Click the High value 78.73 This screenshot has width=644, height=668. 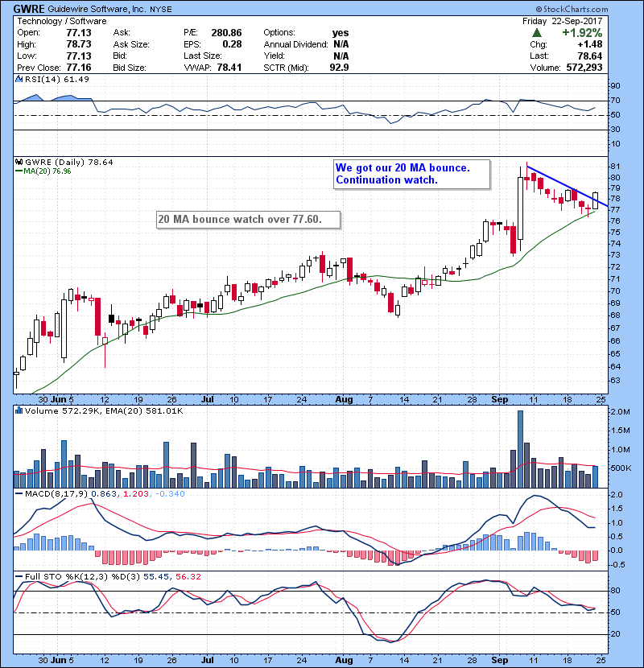79,44
